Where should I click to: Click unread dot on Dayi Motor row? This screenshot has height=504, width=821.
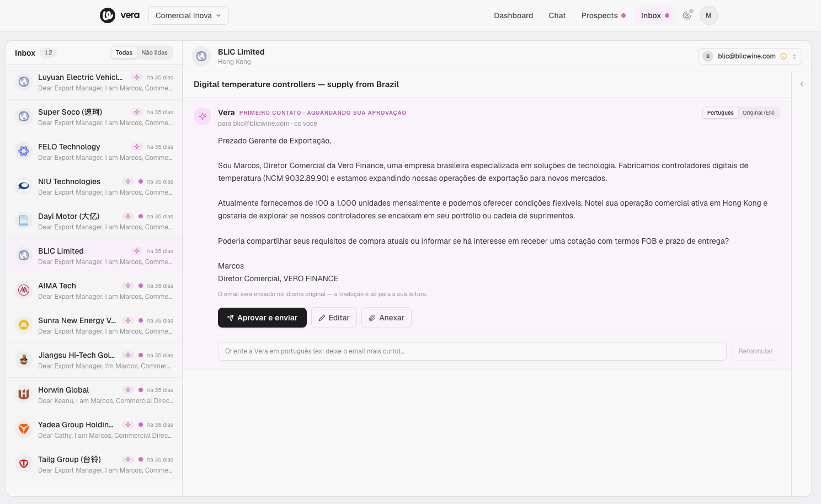[x=141, y=216]
